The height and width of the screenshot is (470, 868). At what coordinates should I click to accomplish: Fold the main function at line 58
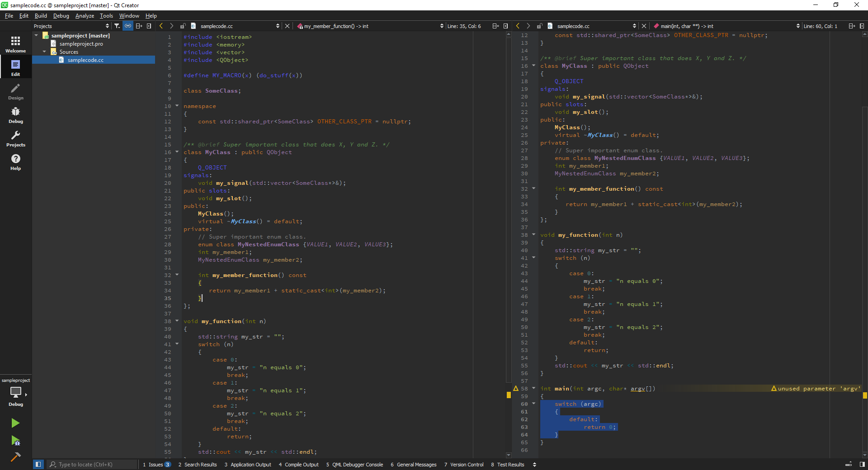click(533, 388)
